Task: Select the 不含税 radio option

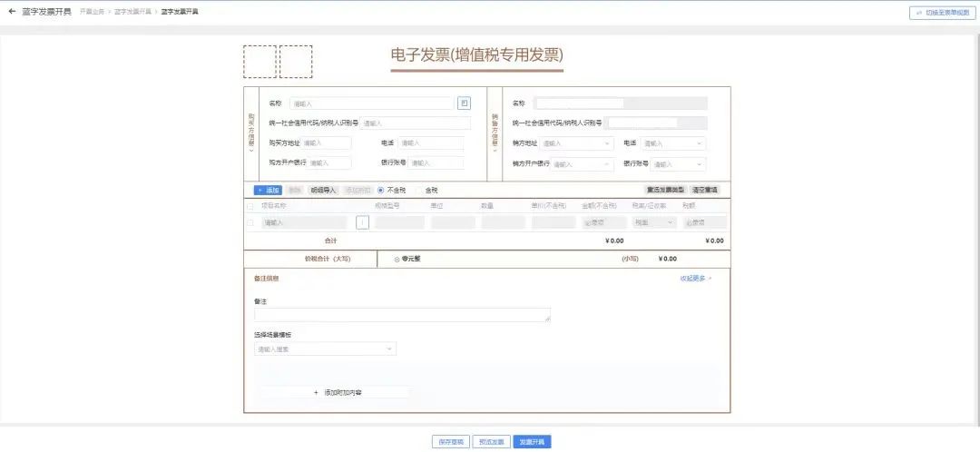Action: click(380, 190)
